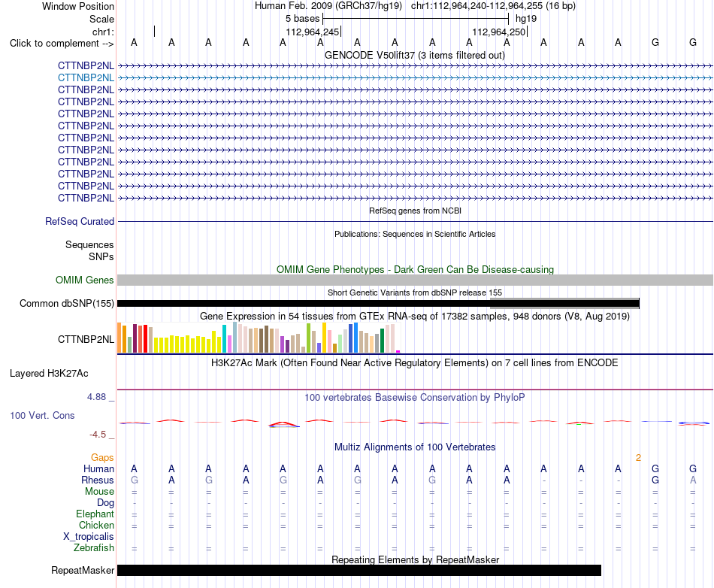Click the orange '2' in the Gaps row
Viewport: 714px width, 588px height.
coord(638,458)
